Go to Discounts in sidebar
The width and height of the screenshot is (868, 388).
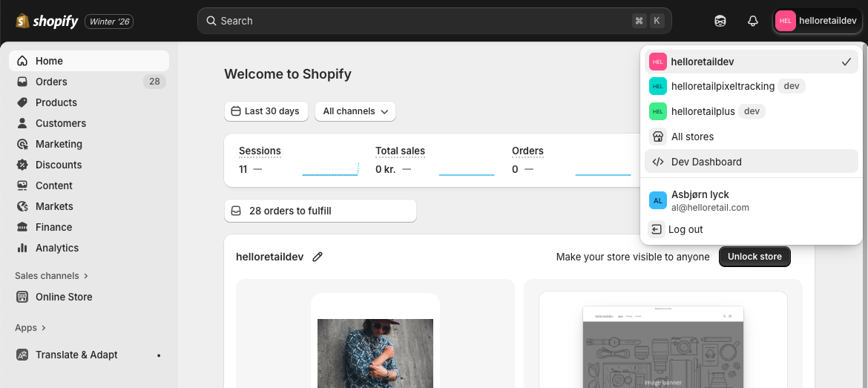pyautogui.click(x=58, y=165)
